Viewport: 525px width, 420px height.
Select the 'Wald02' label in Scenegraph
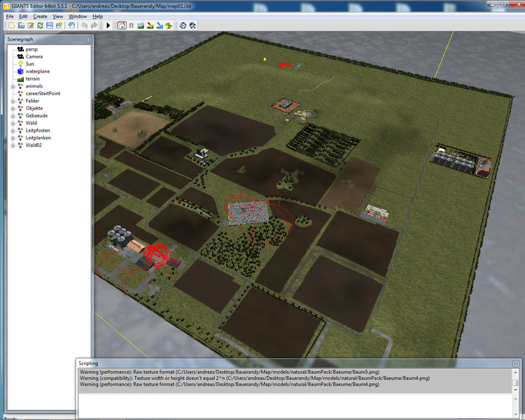34,145
